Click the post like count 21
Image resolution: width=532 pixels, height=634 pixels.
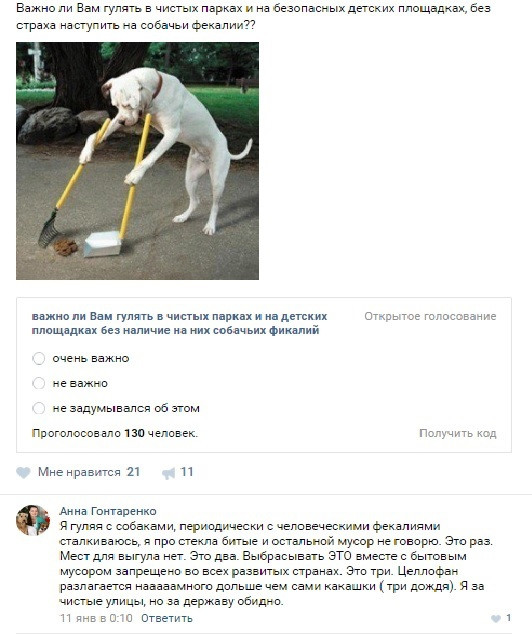(133, 472)
